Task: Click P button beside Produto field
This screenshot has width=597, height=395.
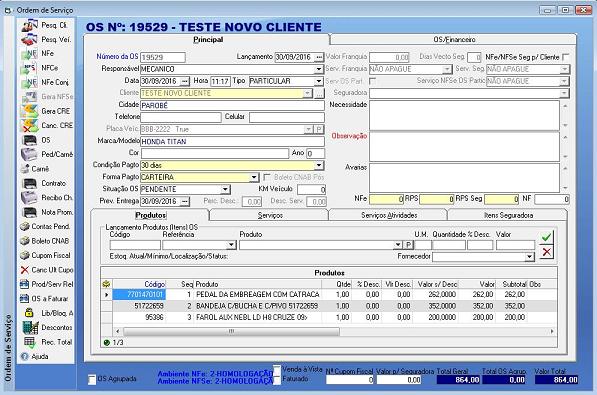Action: pos(408,245)
